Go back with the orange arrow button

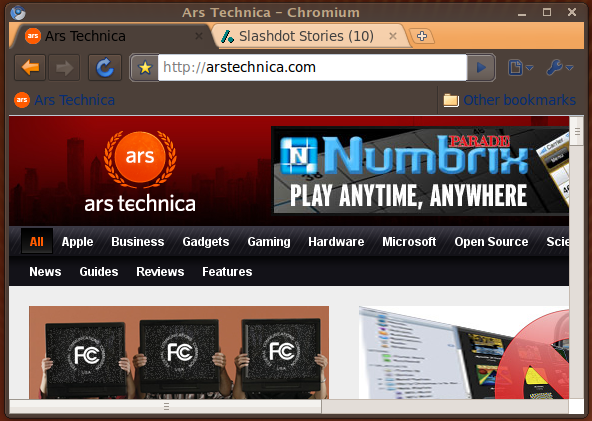(30, 68)
